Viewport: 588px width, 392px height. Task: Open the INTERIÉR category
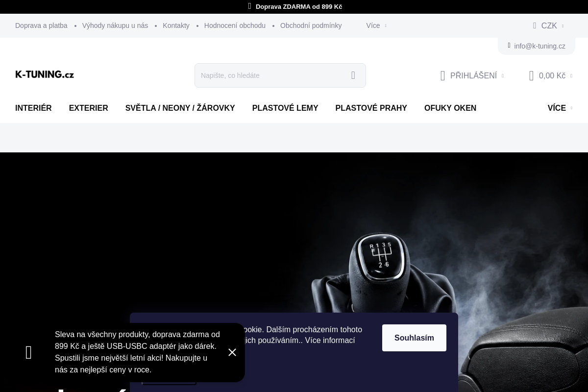click(x=33, y=108)
